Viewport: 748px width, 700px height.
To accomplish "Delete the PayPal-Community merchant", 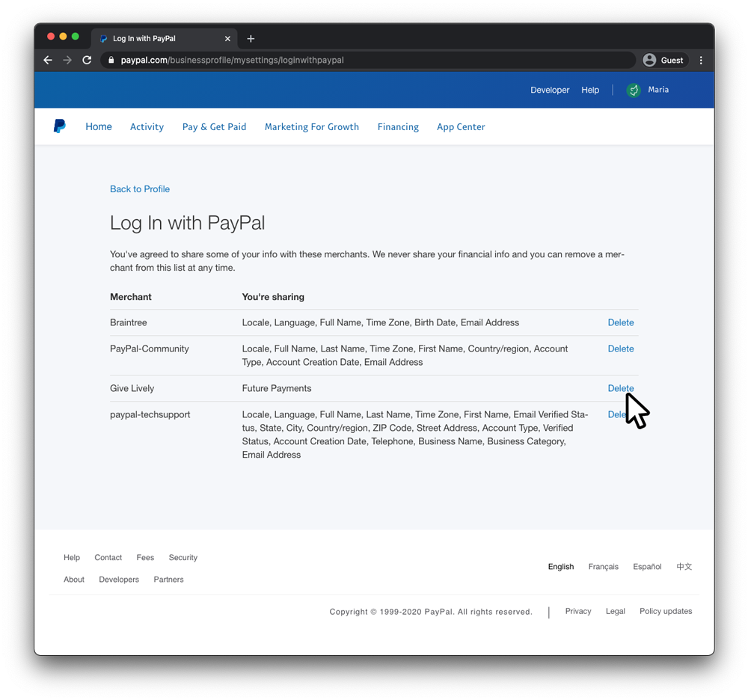I will click(621, 349).
